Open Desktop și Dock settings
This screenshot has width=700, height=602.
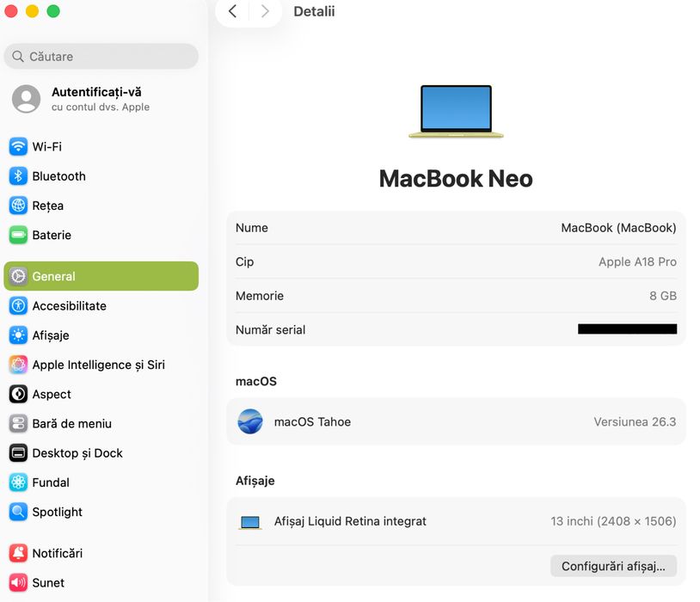coord(101,453)
